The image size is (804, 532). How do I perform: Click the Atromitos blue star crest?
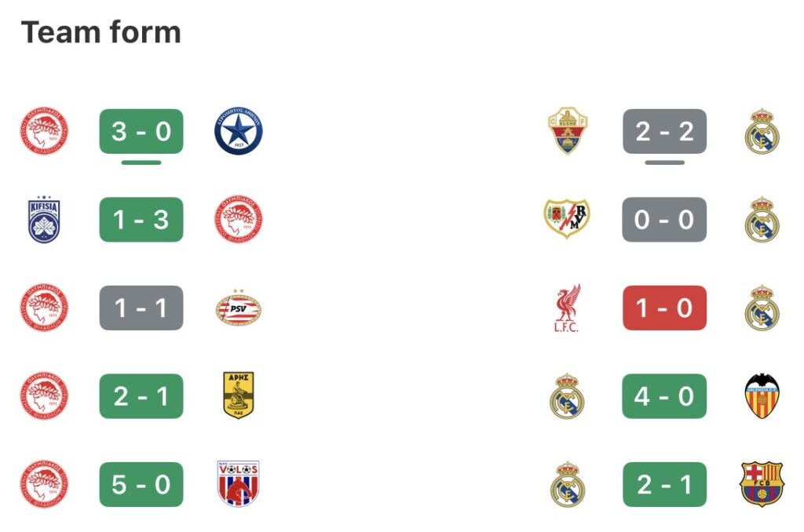[x=238, y=131]
